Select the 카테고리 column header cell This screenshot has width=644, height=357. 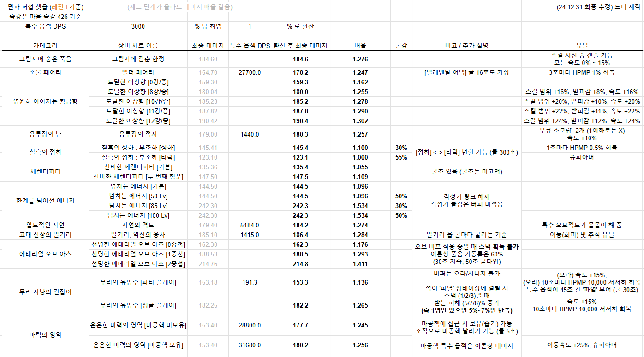point(45,46)
